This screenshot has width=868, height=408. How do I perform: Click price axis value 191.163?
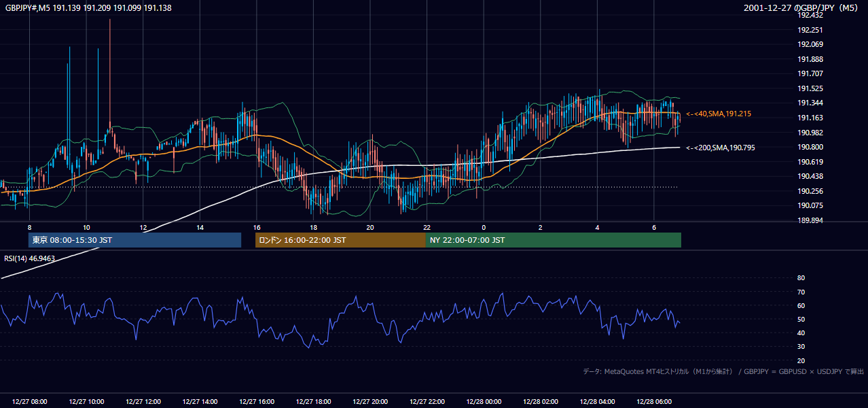pyautogui.click(x=810, y=118)
